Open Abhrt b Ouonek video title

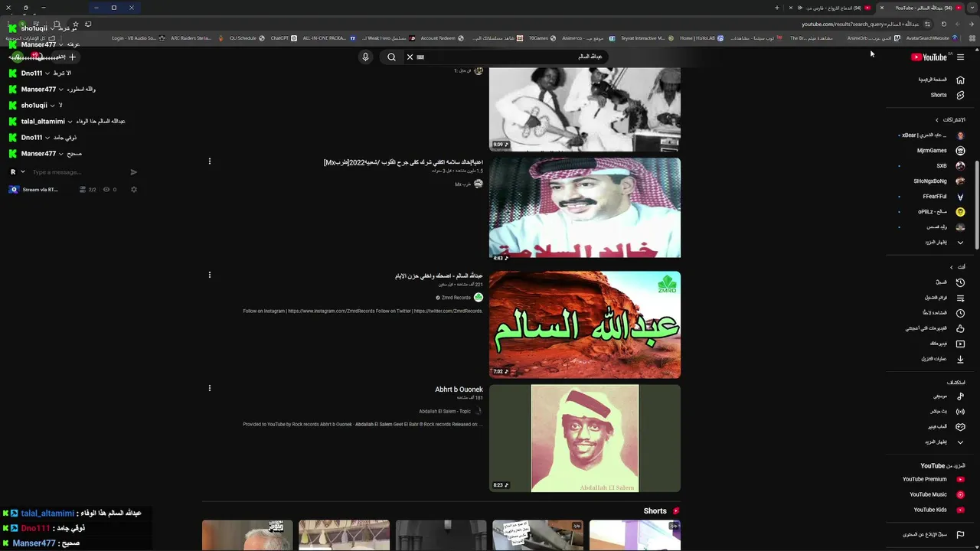pyautogui.click(x=459, y=390)
